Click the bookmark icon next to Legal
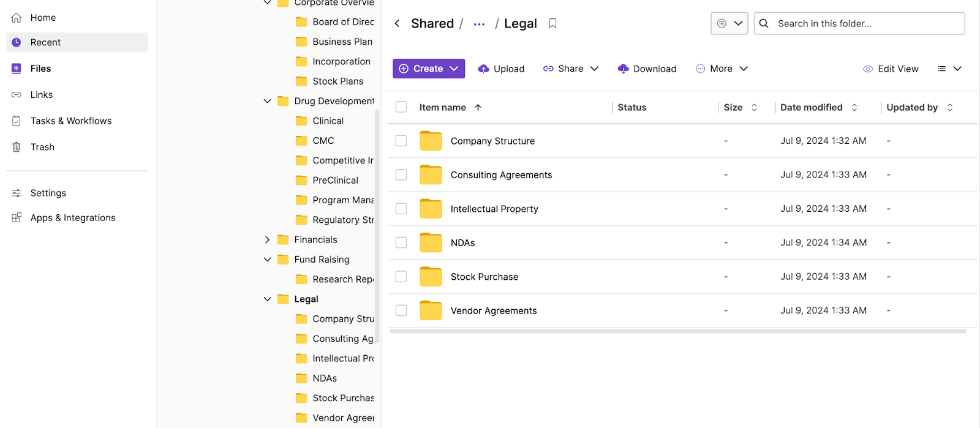 552,23
